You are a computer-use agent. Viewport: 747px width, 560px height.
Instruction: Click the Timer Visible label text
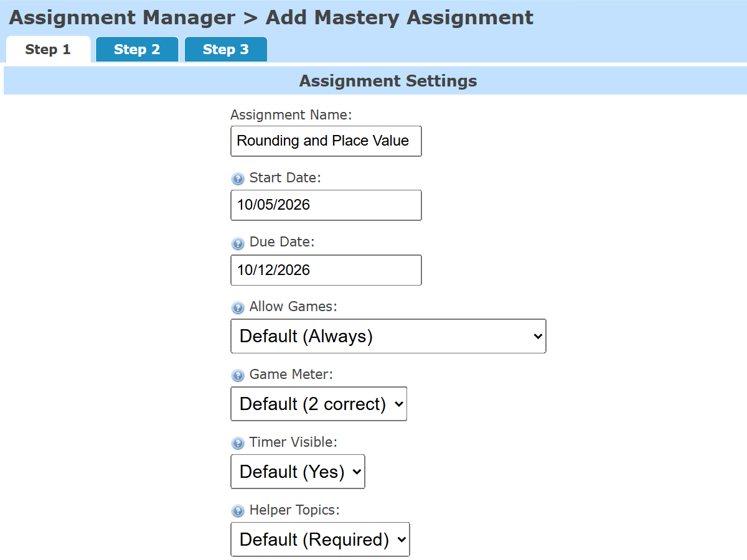293,442
